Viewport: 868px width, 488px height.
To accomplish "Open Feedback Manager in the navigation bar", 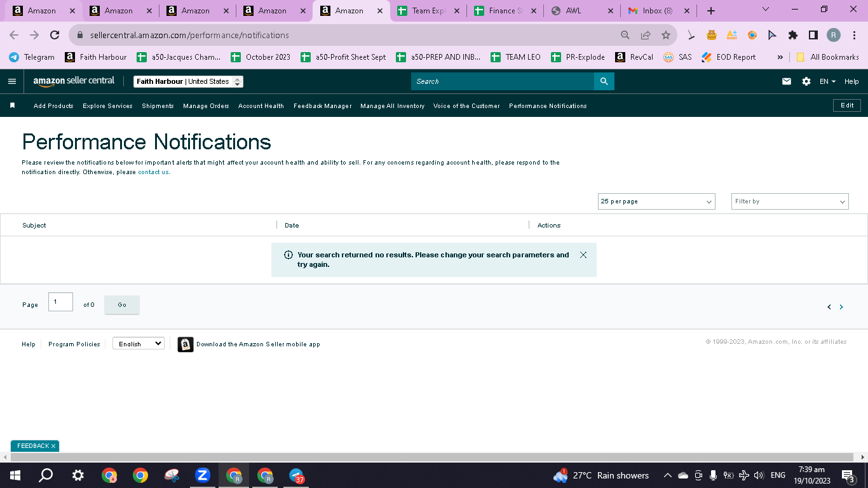I will [323, 106].
